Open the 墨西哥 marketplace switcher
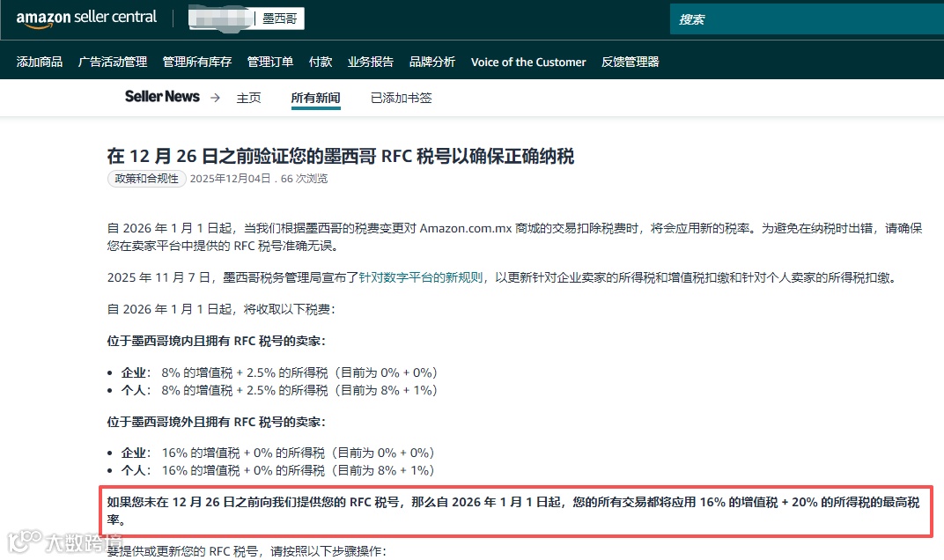Viewport: 944px width, 560px height. [247, 18]
